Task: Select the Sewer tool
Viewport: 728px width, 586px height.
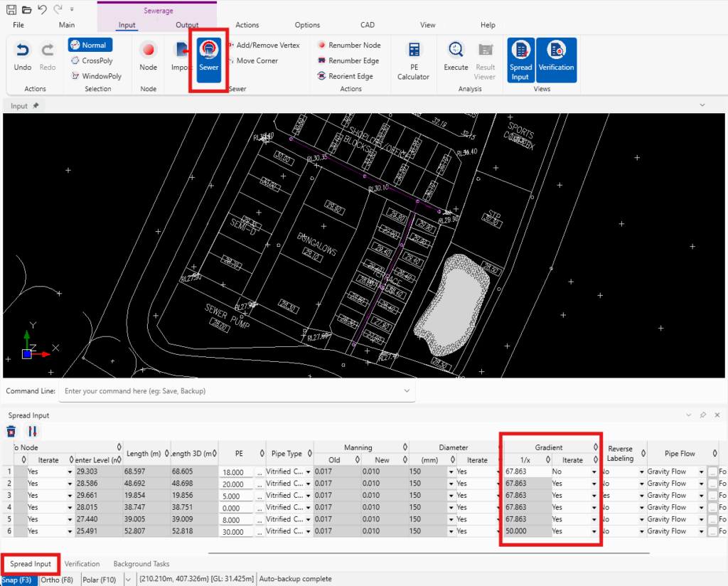Action: (x=208, y=60)
